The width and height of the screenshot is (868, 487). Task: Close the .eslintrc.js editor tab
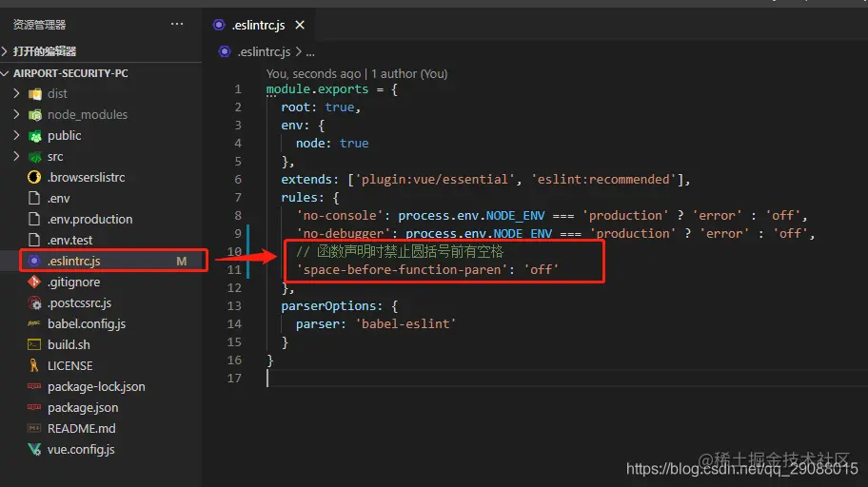click(x=300, y=25)
